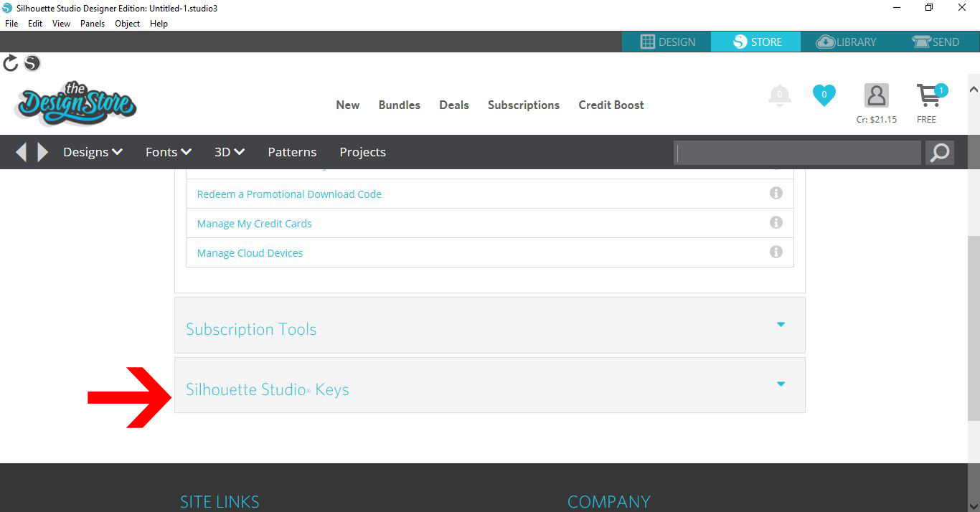This screenshot has width=980, height=512.
Task: Open the Edit menu
Action: pos(35,24)
